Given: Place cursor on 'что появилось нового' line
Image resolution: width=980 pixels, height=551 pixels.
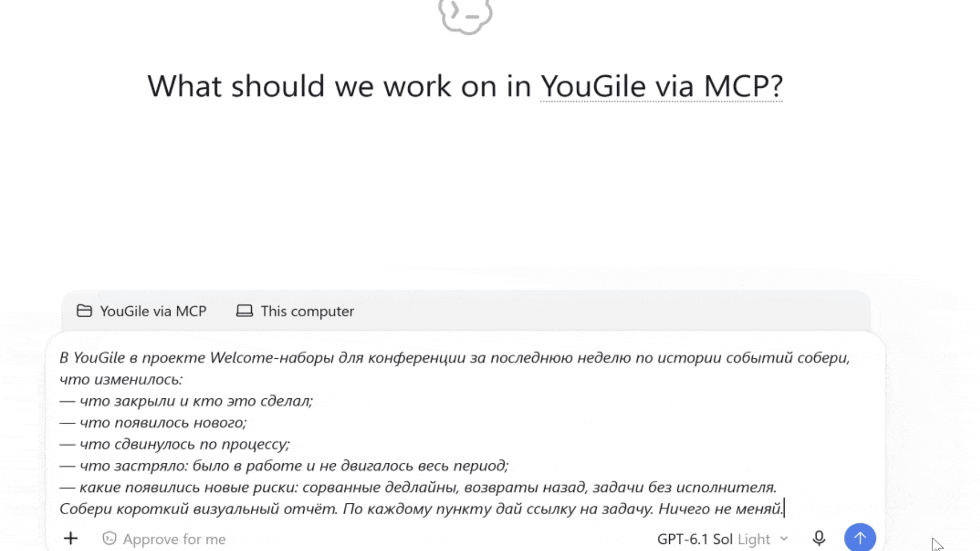Looking at the screenshot, I should [163, 423].
